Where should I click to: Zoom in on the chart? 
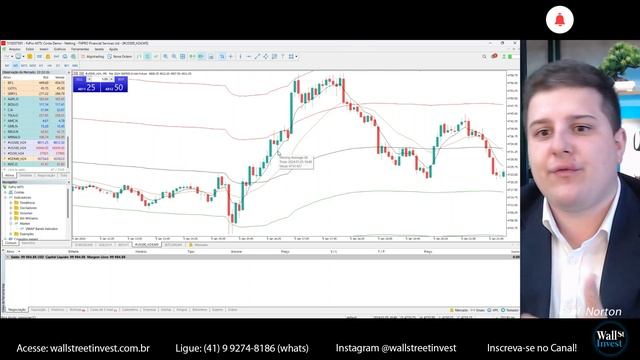165,57
